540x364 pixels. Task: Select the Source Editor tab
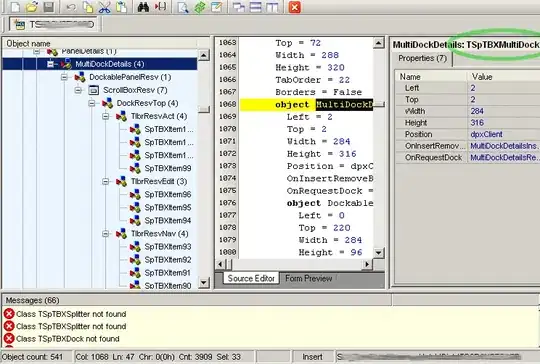251,278
